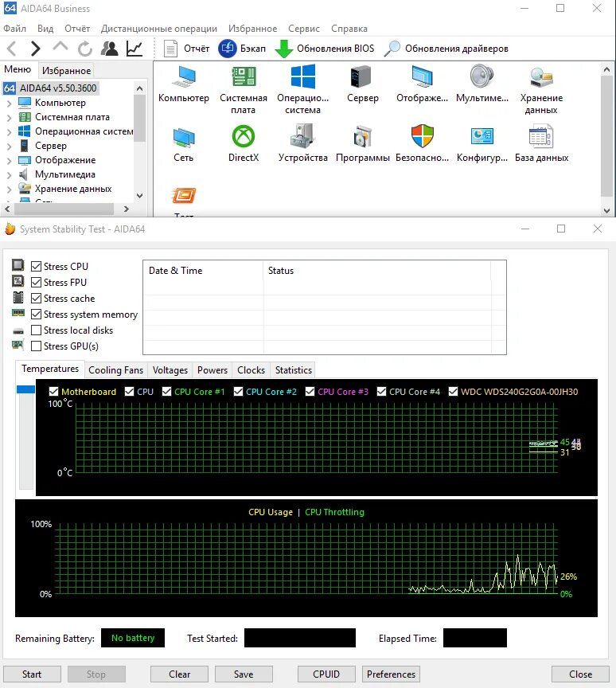Open the graph chart toolbar icon
Image resolution: width=616 pixels, height=688 pixels.
(135, 49)
